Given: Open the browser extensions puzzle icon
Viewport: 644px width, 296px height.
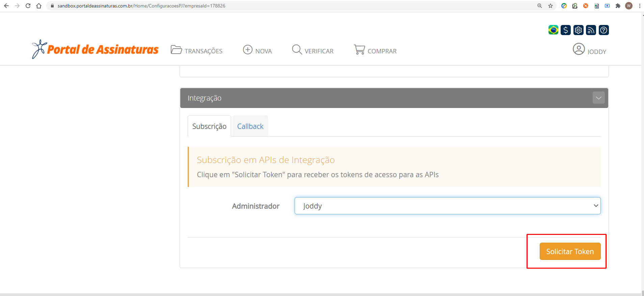Looking at the screenshot, I should (618, 6).
